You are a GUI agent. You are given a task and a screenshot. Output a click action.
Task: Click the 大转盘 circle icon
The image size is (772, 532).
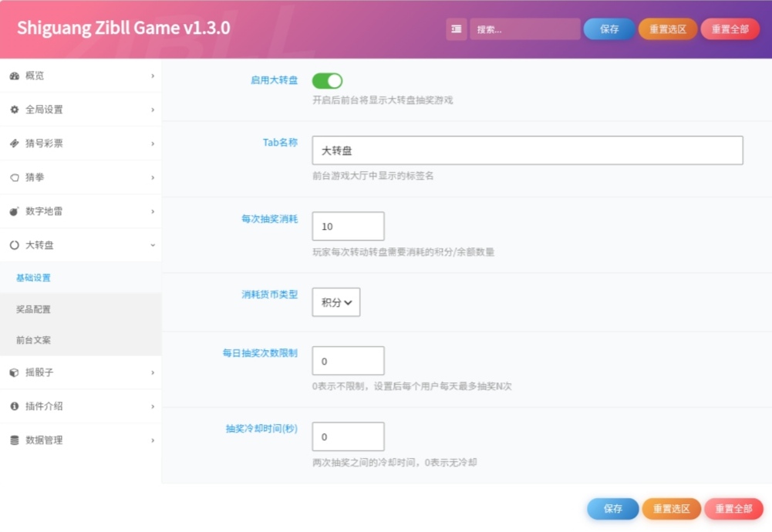pos(15,245)
